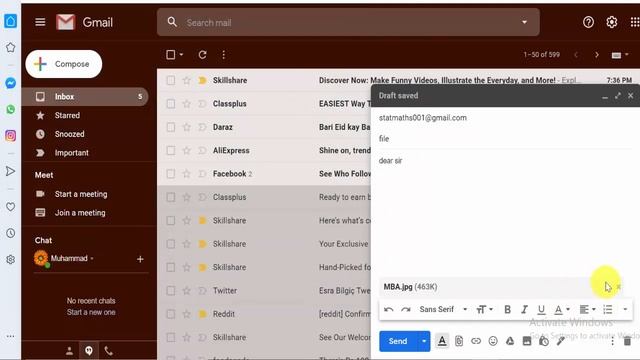Select the Daraz email checkbox

point(171,127)
